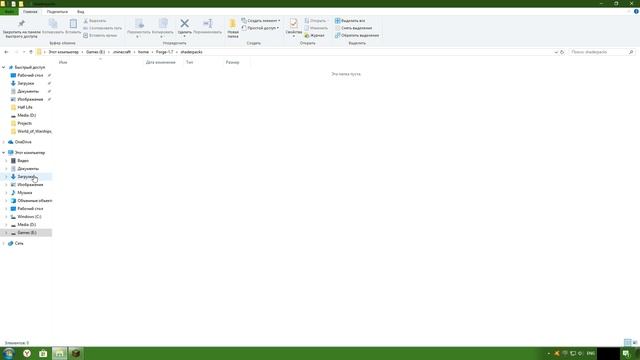Click Forge-1.7 in the address breadcrumb

click(164, 52)
